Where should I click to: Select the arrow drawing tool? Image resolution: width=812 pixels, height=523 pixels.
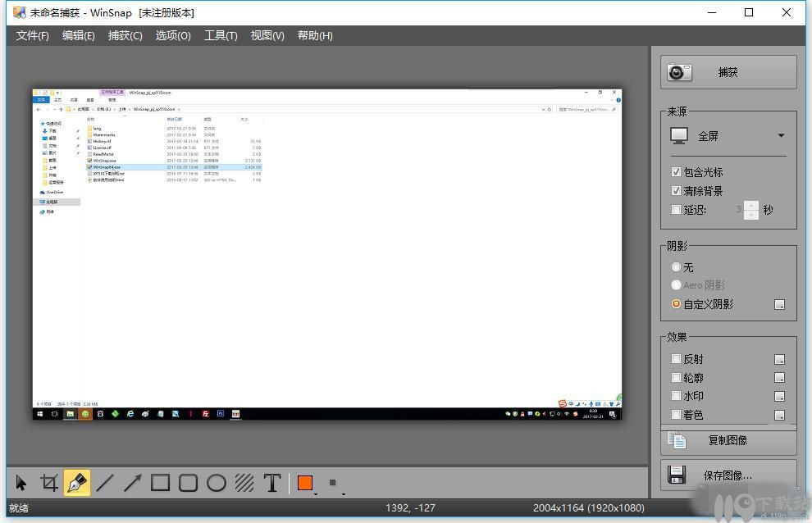[x=133, y=483]
